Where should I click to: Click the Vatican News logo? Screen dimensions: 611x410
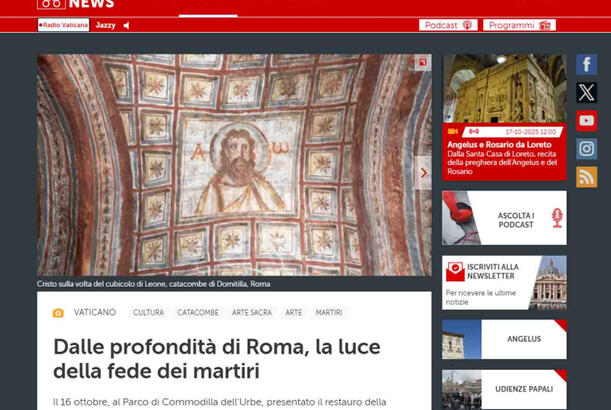click(75, 4)
